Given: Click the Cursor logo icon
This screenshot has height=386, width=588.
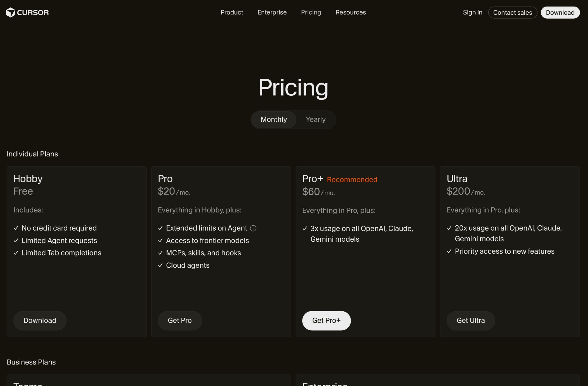Looking at the screenshot, I should (10, 12).
